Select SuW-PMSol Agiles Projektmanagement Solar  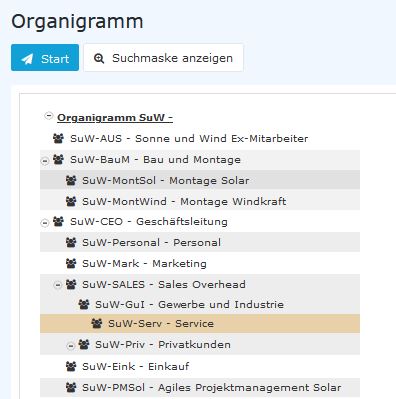click(x=211, y=387)
